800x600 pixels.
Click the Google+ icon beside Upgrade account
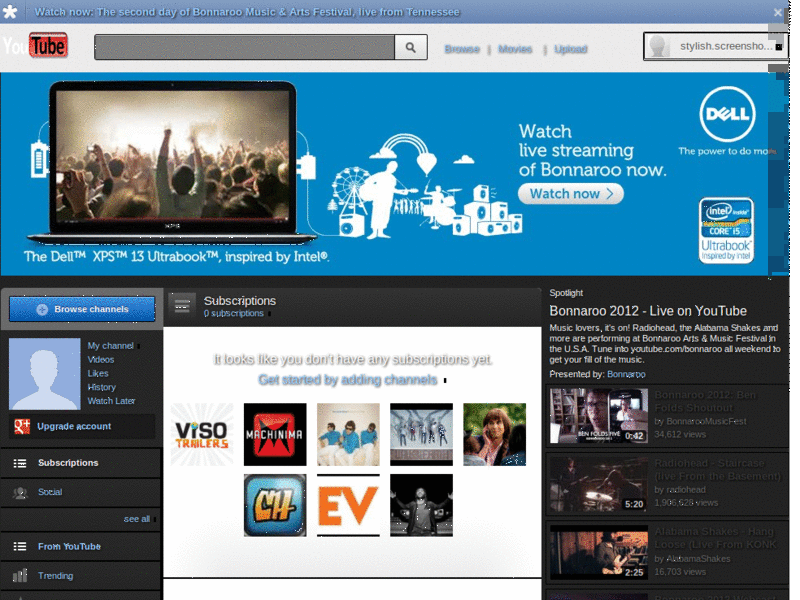pyautogui.click(x=22, y=426)
